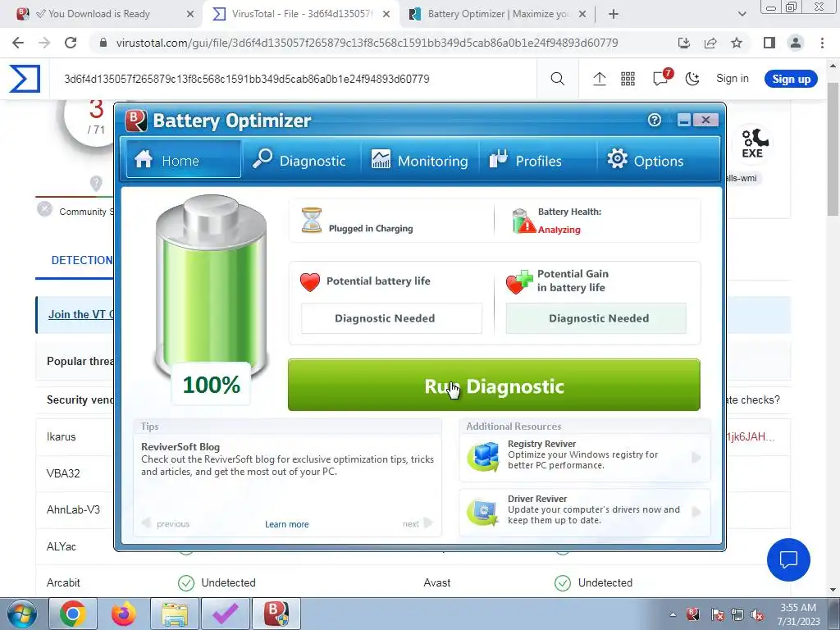Show hidden system tray icons arrow

tap(673, 614)
